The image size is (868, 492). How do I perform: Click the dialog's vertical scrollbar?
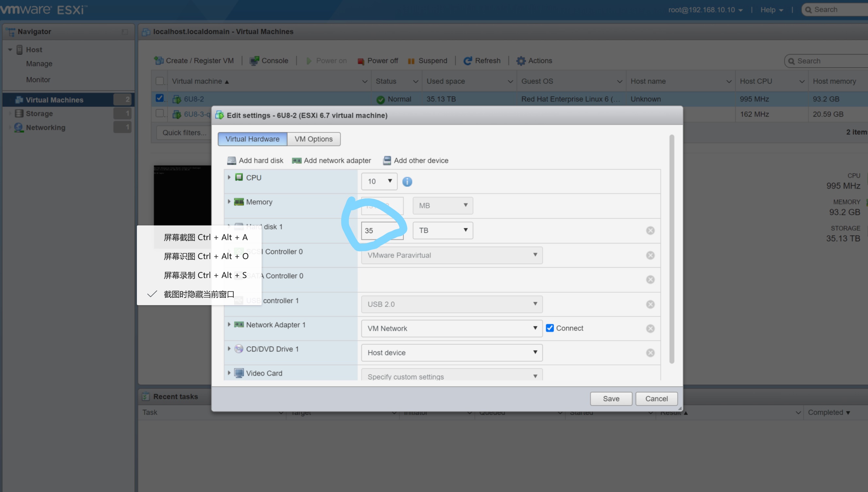671,249
